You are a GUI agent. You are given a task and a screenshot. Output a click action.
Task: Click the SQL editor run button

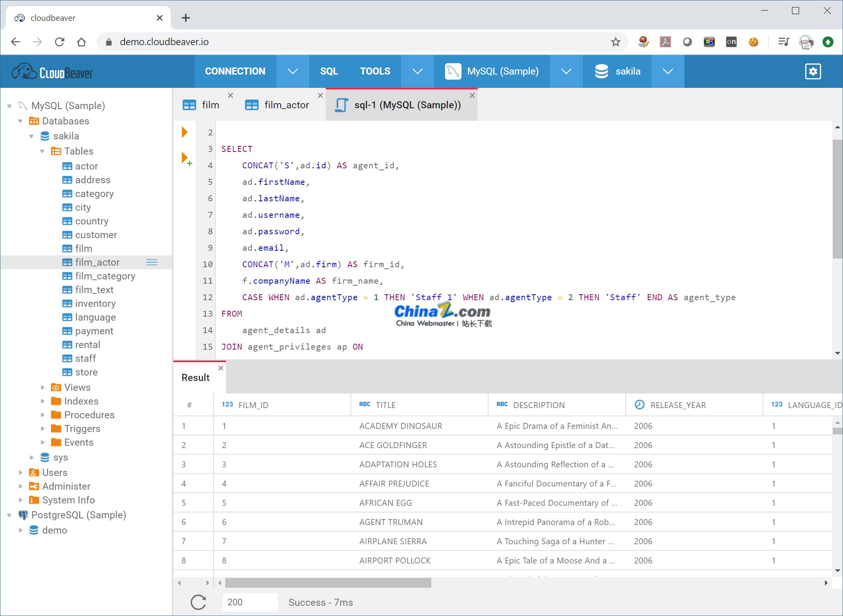[x=184, y=133]
